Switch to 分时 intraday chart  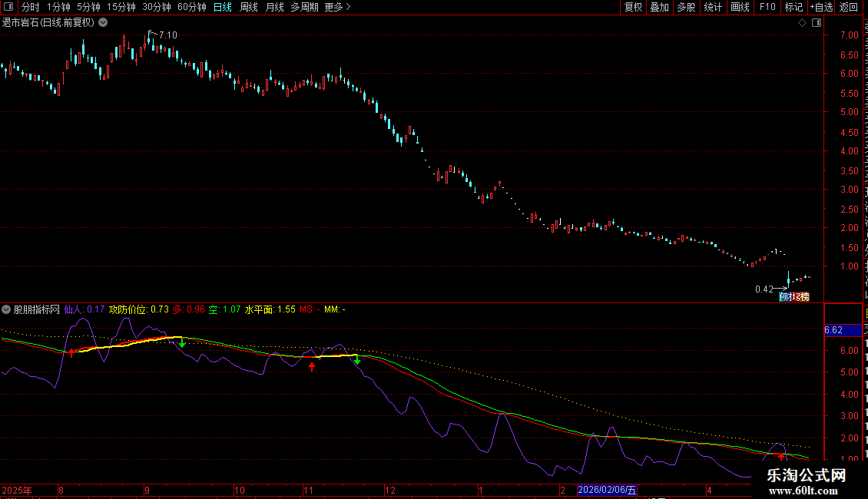[31, 7]
